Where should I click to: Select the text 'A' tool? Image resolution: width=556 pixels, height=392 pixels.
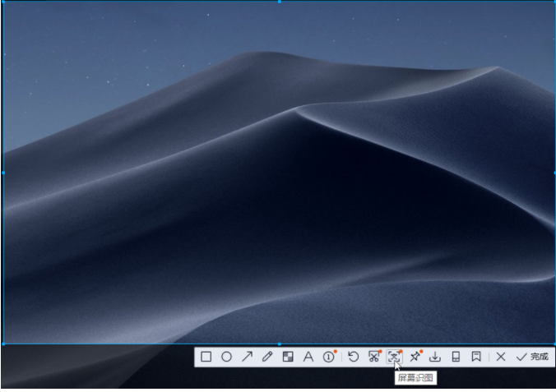pos(308,357)
